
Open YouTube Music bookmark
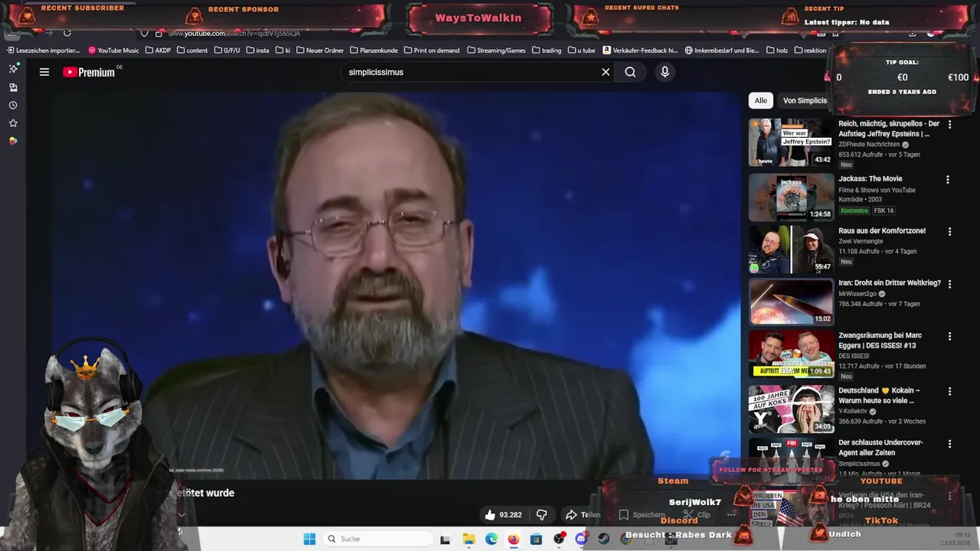pyautogui.click(x=113, y=51)
